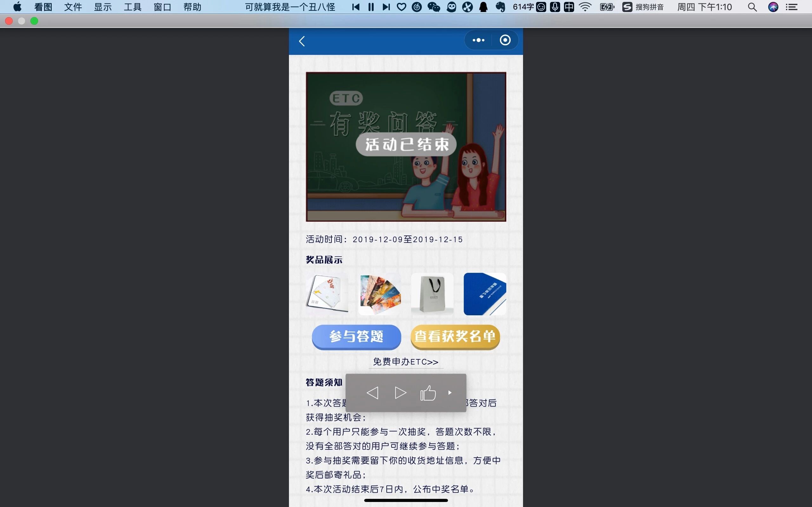Open the three-dots more options menu
This screenshot has height=507, width=812.
coord(478,40)
